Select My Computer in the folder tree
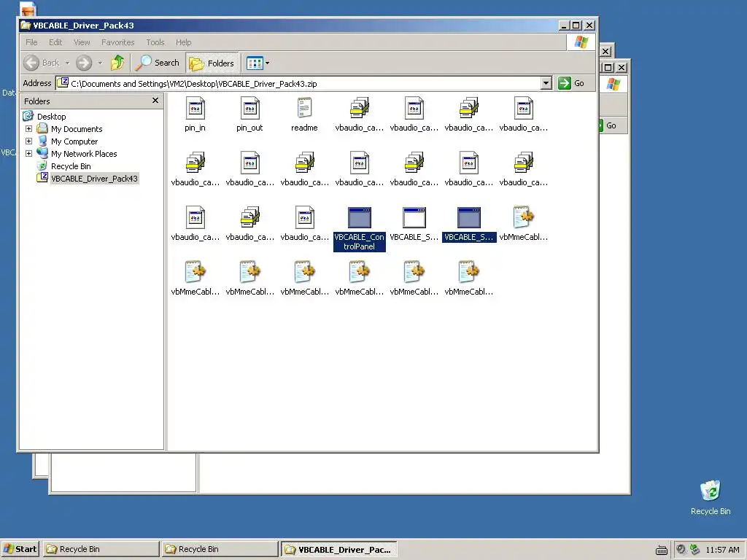 [x=74, y=141]
